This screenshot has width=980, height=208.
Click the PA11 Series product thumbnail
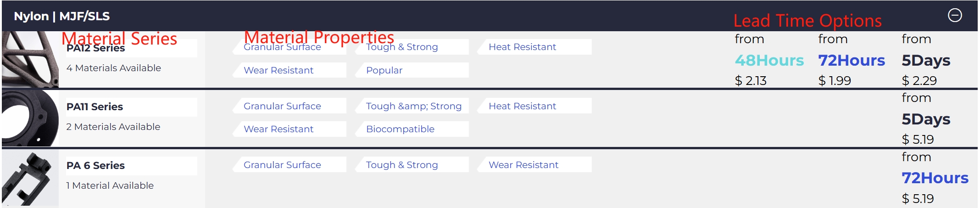click(30, 118)
